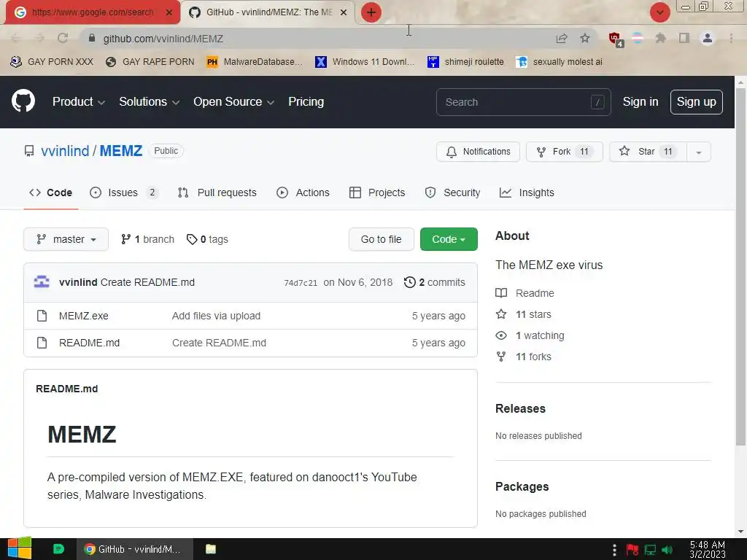The height and width of the screenshot is (560, 747).
Task: Open the green taskbar app icon
Action: pyautogui.click(x=58, y=549)
